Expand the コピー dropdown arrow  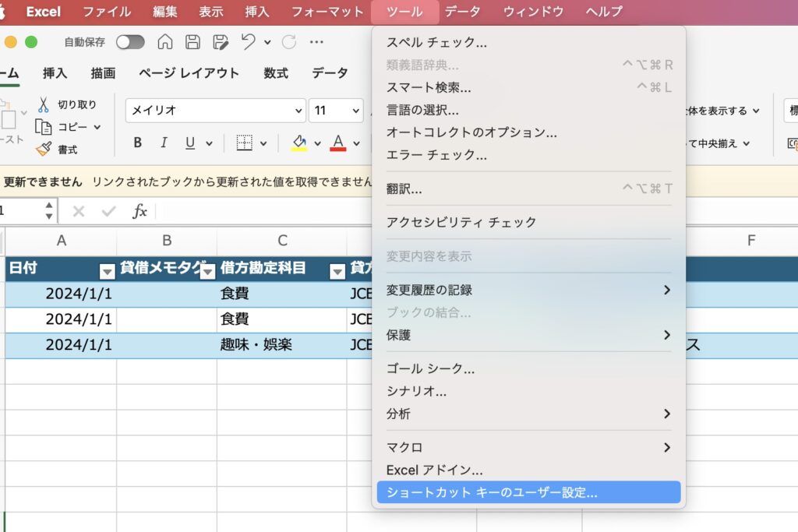97,127
